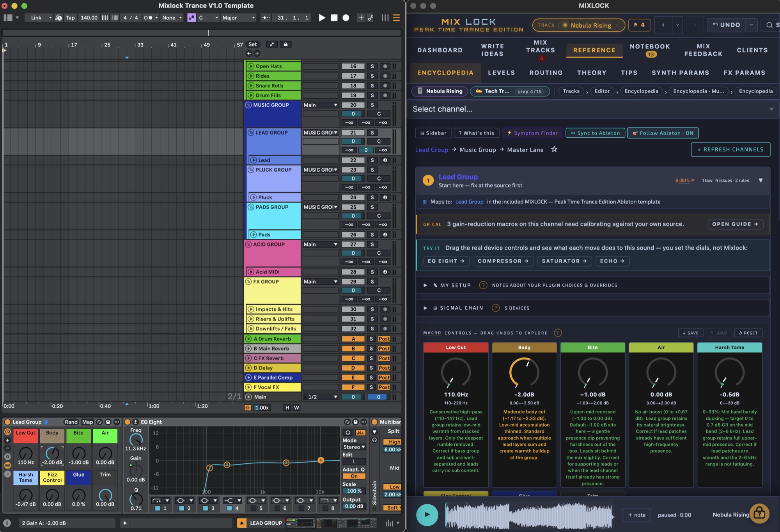
Task: Click the rack macro variations camera icon
Action: [7, 457]
